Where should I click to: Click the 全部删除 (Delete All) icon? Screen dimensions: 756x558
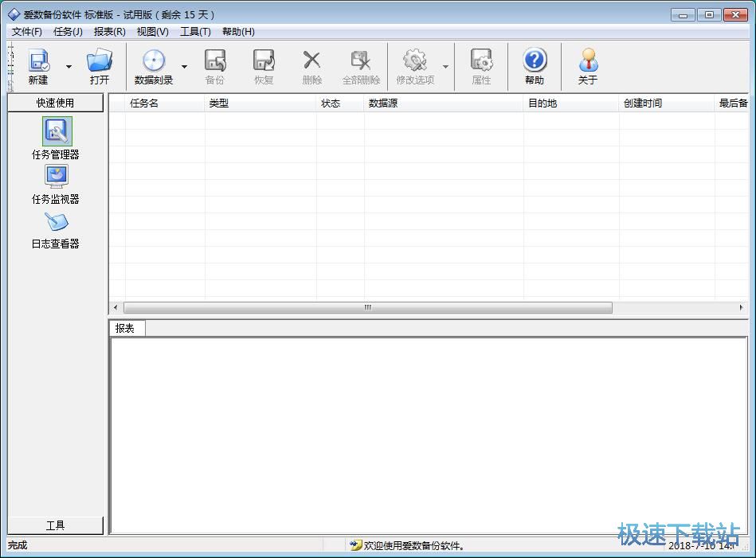point(361,67)
